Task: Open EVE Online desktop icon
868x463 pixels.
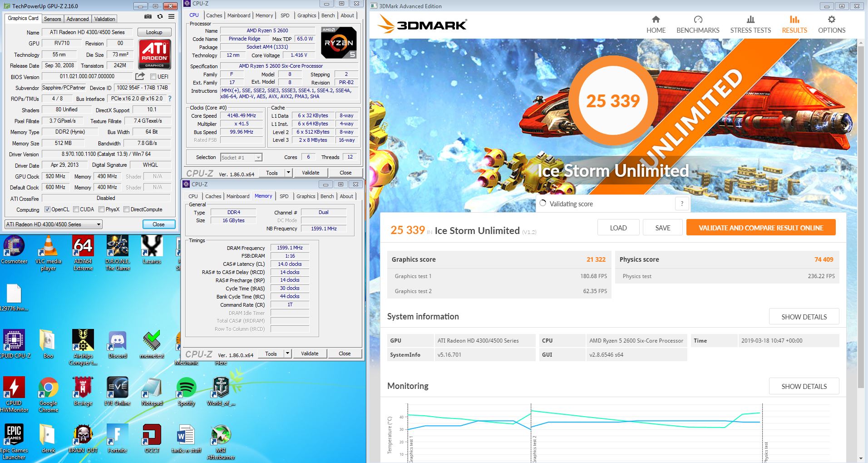Action: pos(117,391)
